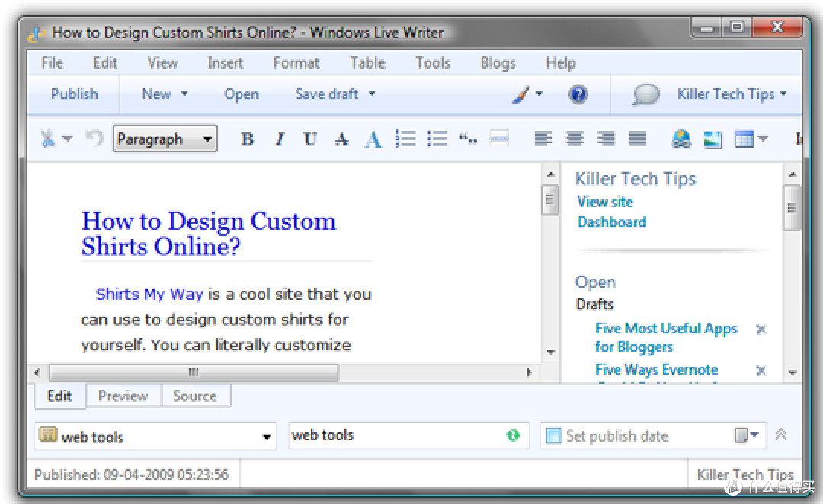Insert a picture icon

pos(713,139)
